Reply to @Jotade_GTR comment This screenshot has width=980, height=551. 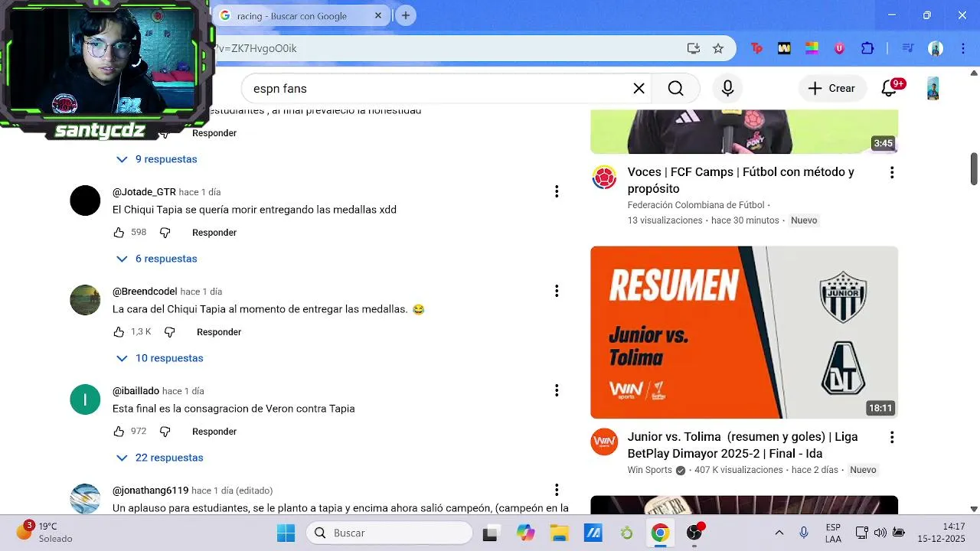[x=214, y=233]
